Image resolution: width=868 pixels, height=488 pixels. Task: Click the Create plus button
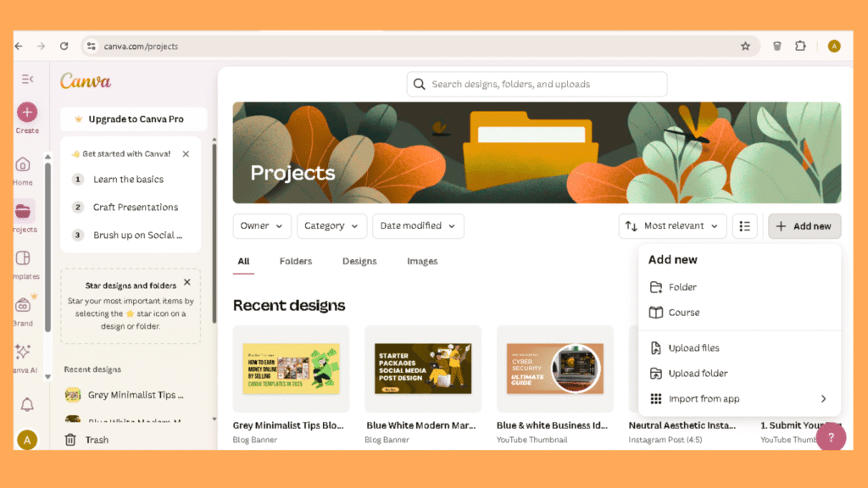coord(27,113)
